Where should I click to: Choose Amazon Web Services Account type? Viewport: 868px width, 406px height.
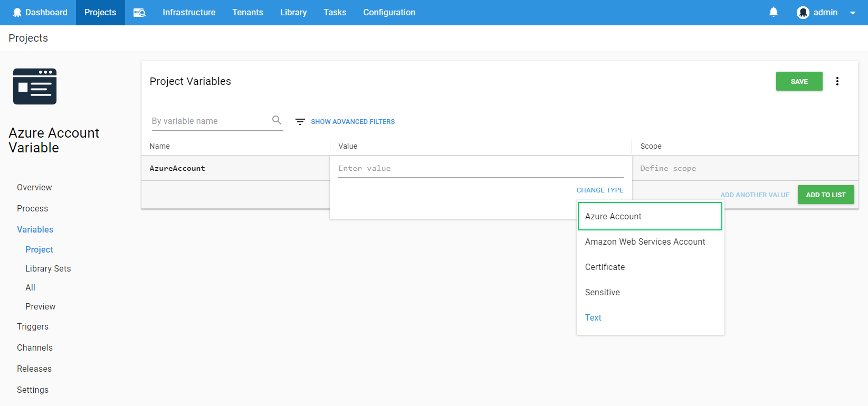point(650,241)
